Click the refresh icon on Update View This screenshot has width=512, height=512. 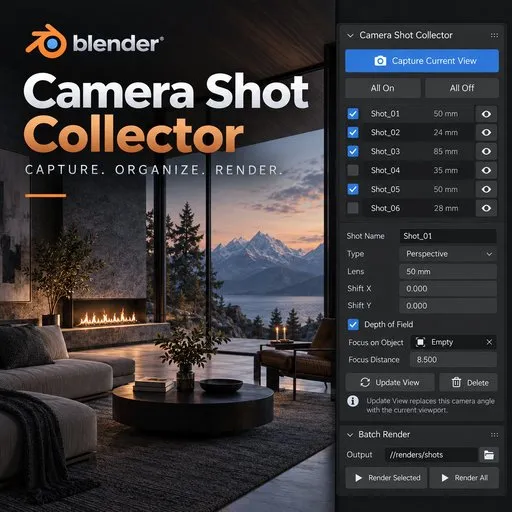point(365,382)
